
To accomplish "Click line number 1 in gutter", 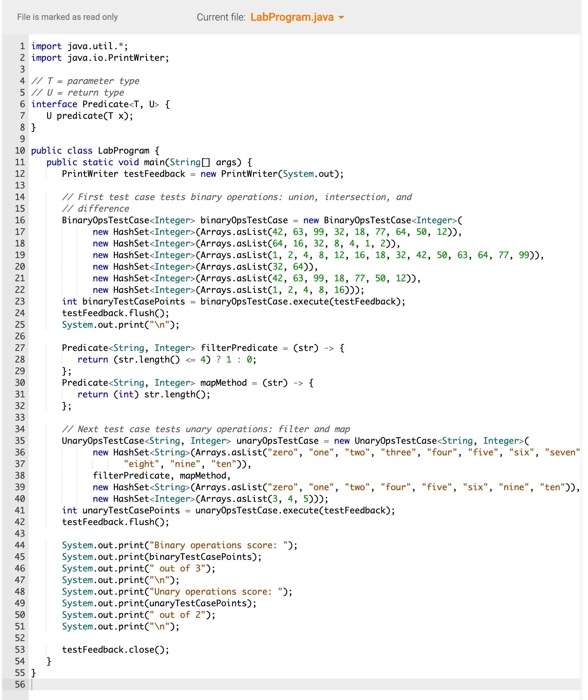I will coord(22,46).
